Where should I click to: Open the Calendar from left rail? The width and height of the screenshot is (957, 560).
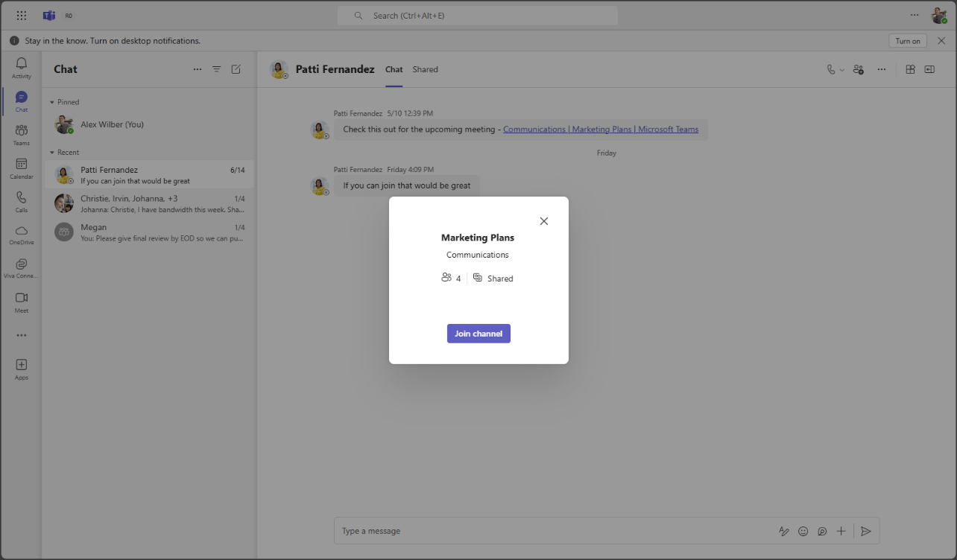point(21,168)
